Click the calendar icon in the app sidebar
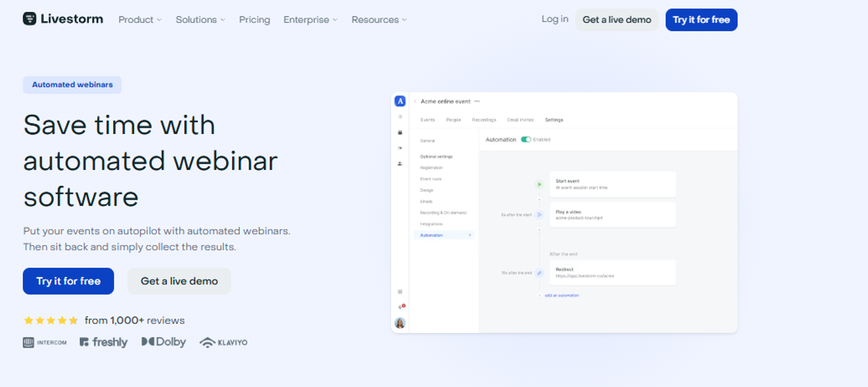Image resolution: width=868 pixels, height=387 pixels. click(400, 133)
